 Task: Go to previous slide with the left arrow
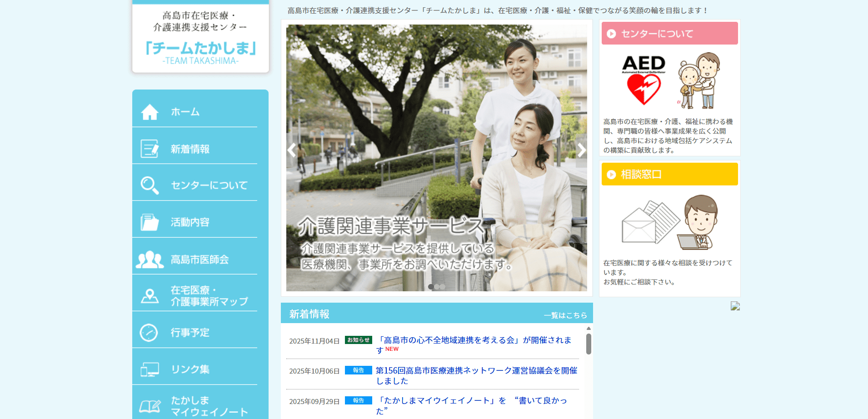[x=291, y=150]
